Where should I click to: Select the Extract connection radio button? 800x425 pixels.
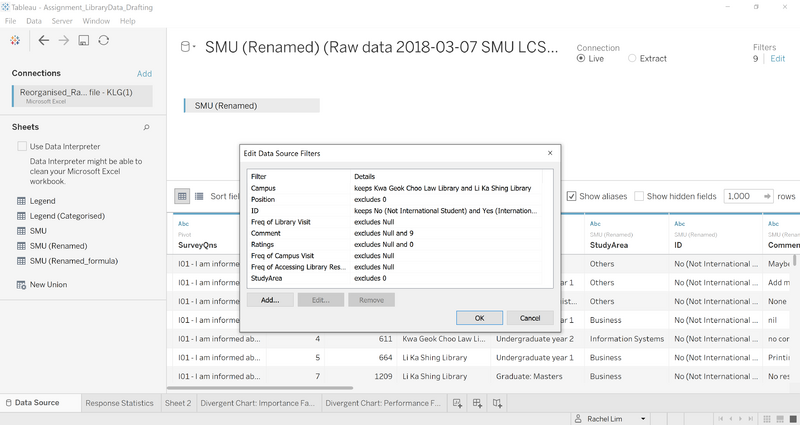[x=632, y=58]
